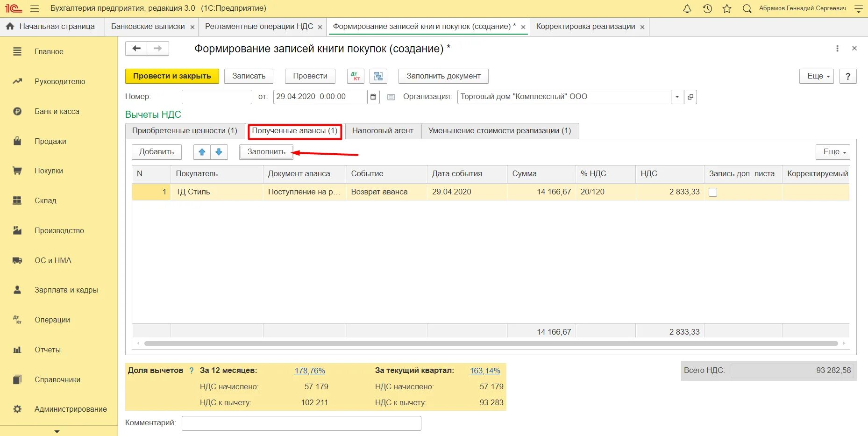Viewport: 868px width, 436px height.
Task: Switch to Налоговый агент tab
Action: [383, 131]
